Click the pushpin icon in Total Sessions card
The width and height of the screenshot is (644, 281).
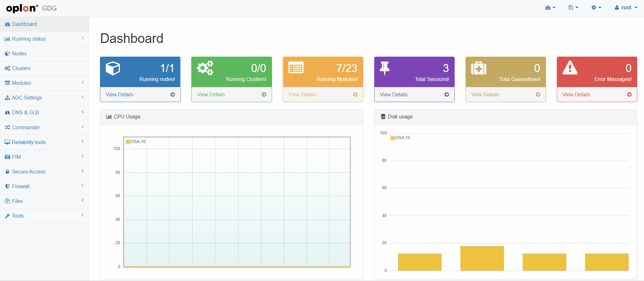click(384, 68)
